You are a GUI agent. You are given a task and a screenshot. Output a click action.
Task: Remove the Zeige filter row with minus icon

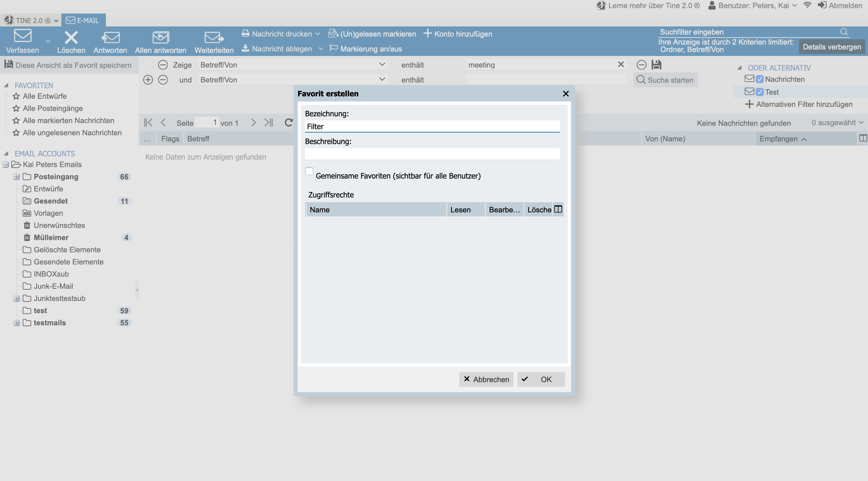pos(163,65)
